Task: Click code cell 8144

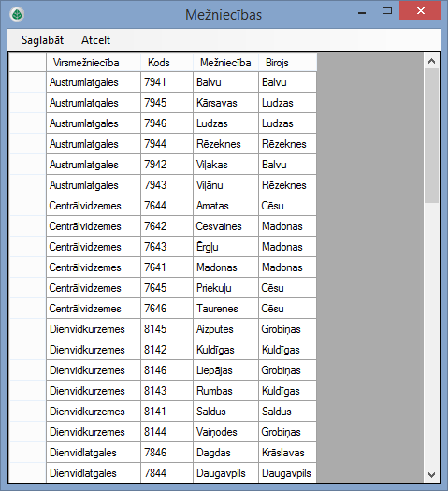Action: 166,432
